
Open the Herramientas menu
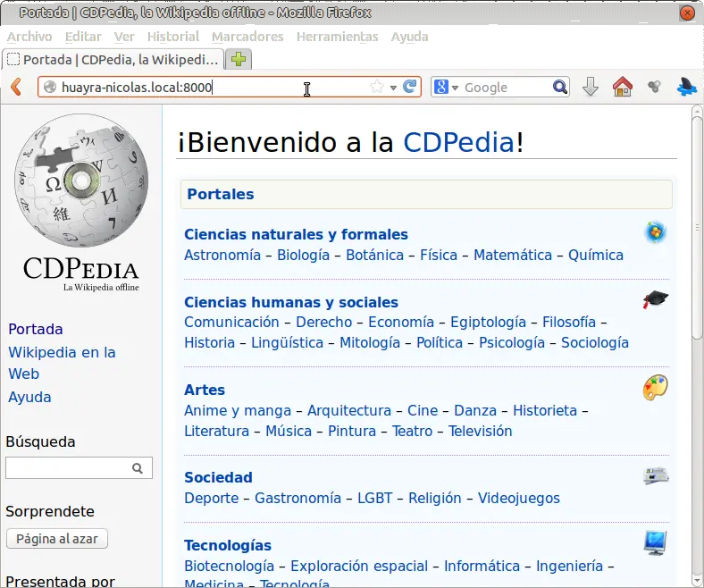tap(337, 37)
